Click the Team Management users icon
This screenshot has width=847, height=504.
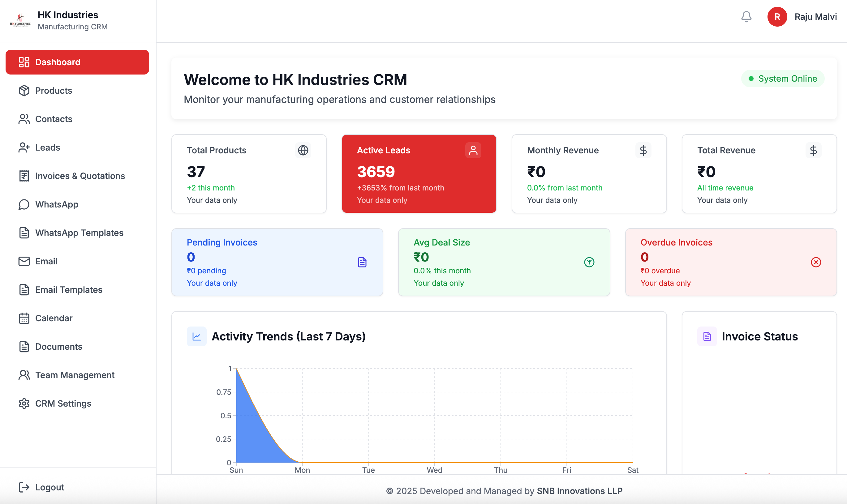tap(24, 375)
